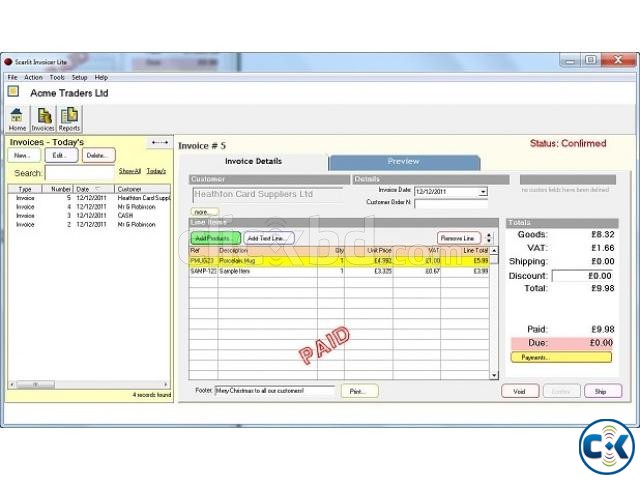
Task: Open the Invoices toolbar icon
Action: (43, 119)
